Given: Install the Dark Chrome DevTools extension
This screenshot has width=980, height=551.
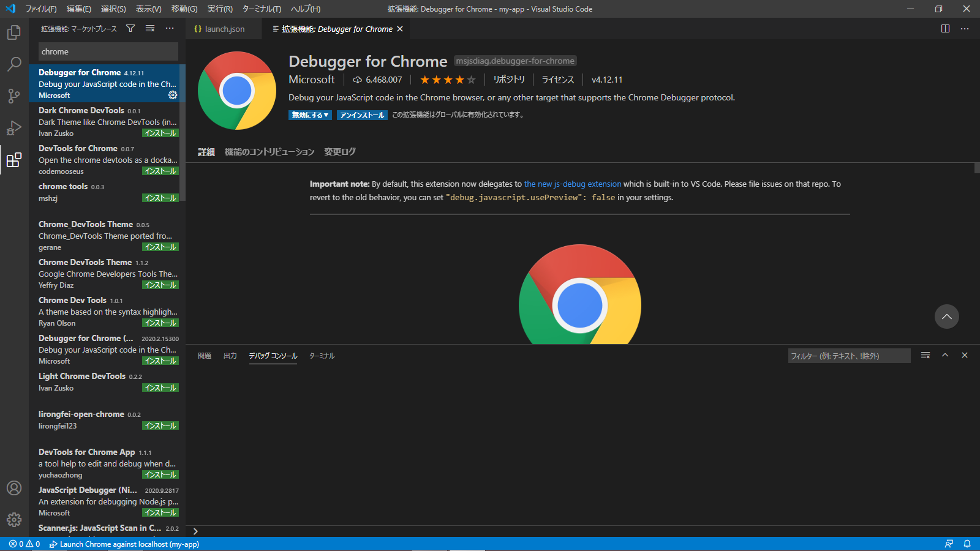Looking at the screenshot, I should (160, 133).
